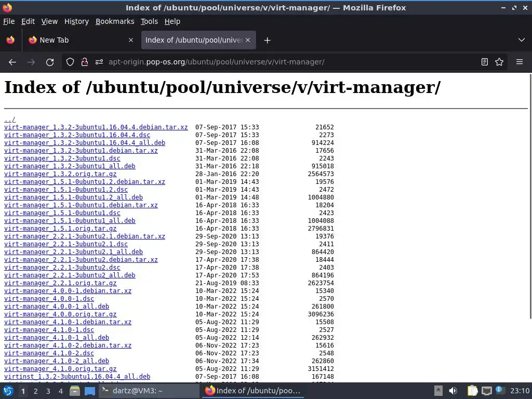This screenshot has width=532, height=399.
Task: Switch to workspace 2 in the taskbar
Action: [x=36, y=391]
